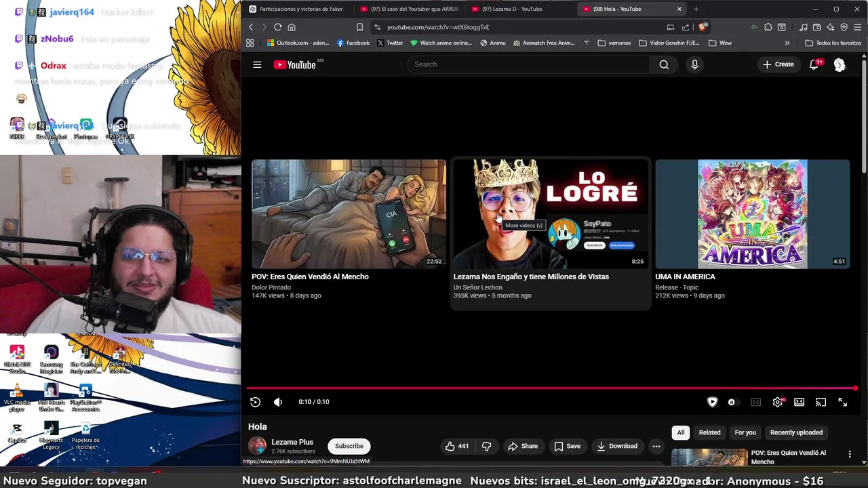Open YouTube notifications bell

coord(814,64)
